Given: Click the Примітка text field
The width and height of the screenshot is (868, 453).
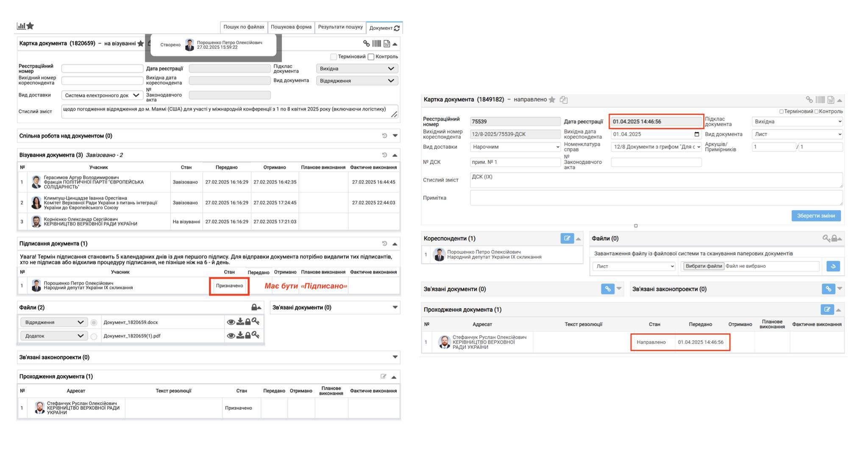Looking at the screenshot, I should pos(656,198).
